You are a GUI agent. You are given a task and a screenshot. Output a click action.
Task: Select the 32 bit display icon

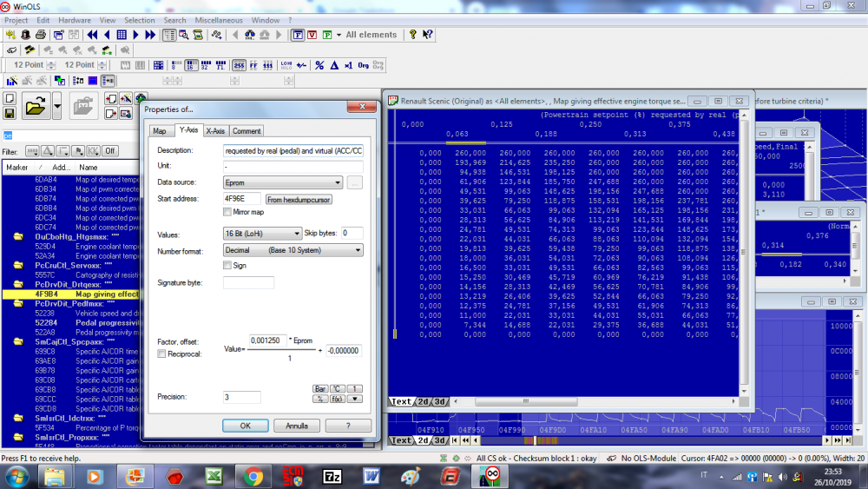[206, 65]
